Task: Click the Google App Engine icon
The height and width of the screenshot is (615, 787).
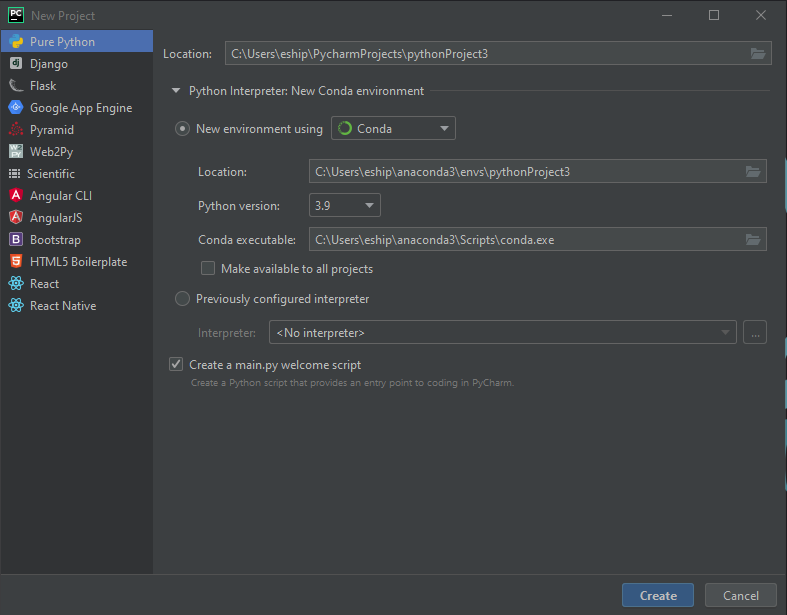Action: point(16,107)
